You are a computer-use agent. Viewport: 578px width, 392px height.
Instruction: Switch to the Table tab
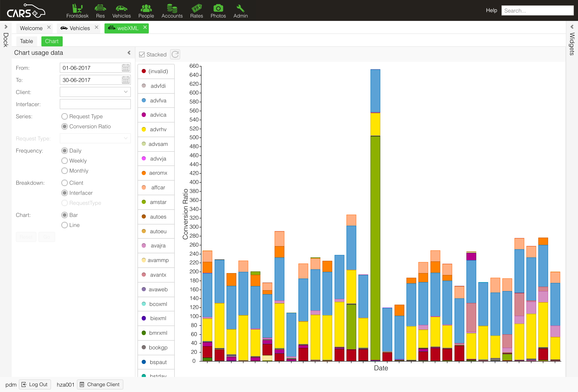pyautogui.click(x=26, y=41)
